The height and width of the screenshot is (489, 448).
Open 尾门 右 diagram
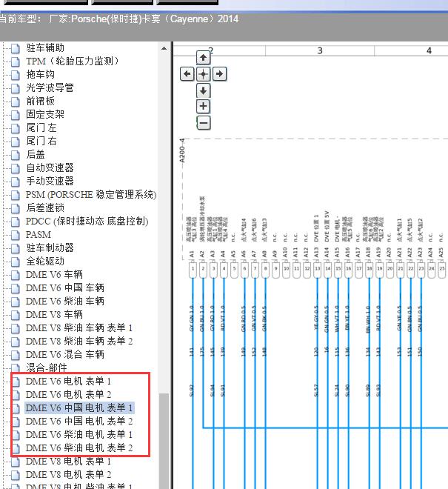pyautogui.click(x=41, y=142)
